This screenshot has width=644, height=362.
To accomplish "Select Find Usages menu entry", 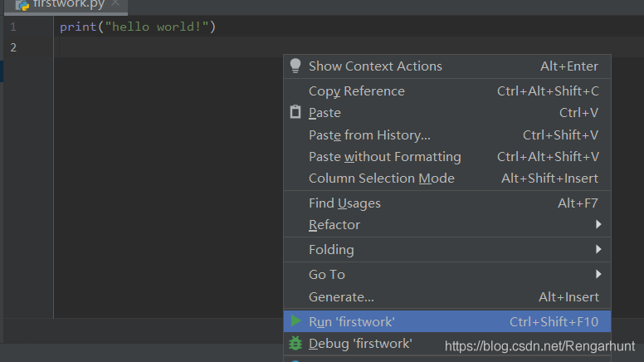I will pos(344,203).
